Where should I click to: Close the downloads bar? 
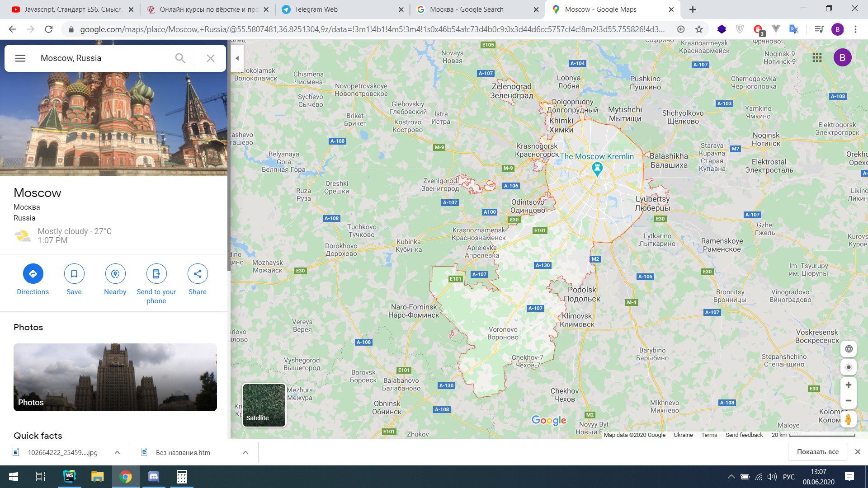858,452
